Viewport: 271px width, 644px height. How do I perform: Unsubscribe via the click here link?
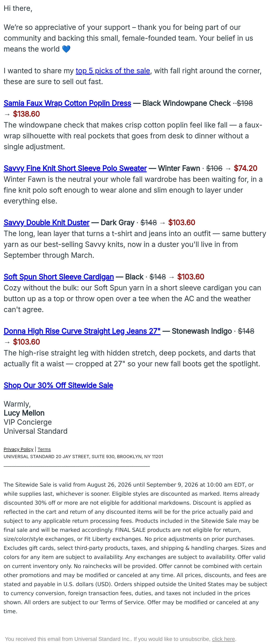click(223, 639)
